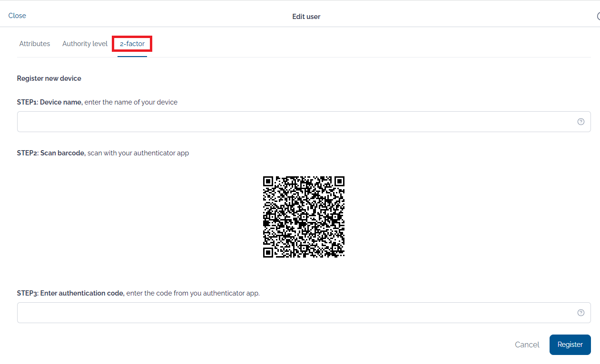Open the Authority level tab

(x=85, y=44)
